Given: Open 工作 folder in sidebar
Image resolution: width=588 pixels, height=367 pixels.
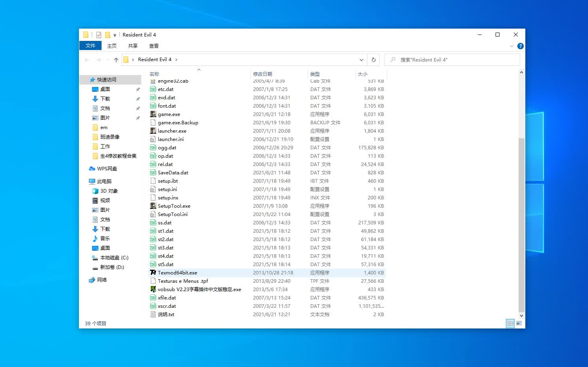Looking at the screenshot, I should [x=105, y=146].
